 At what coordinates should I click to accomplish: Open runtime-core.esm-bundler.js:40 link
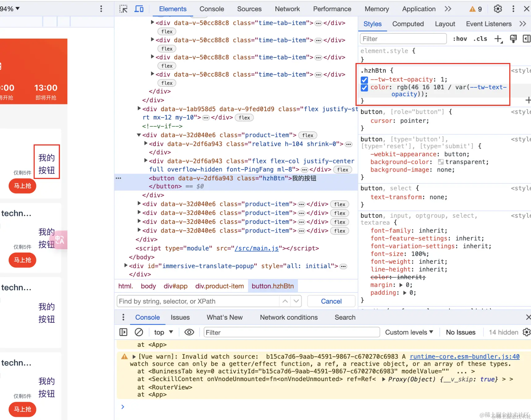(464, 356)
